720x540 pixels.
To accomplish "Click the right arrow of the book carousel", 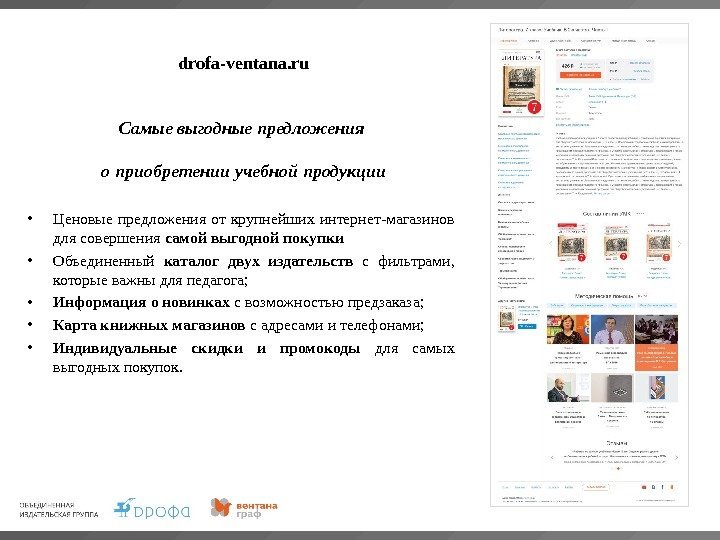I will [x=679, y=244].
